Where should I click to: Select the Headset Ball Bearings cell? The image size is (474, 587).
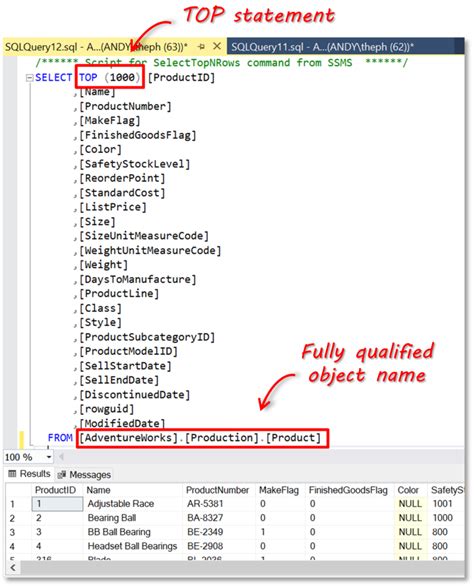[x=132, y=546]
